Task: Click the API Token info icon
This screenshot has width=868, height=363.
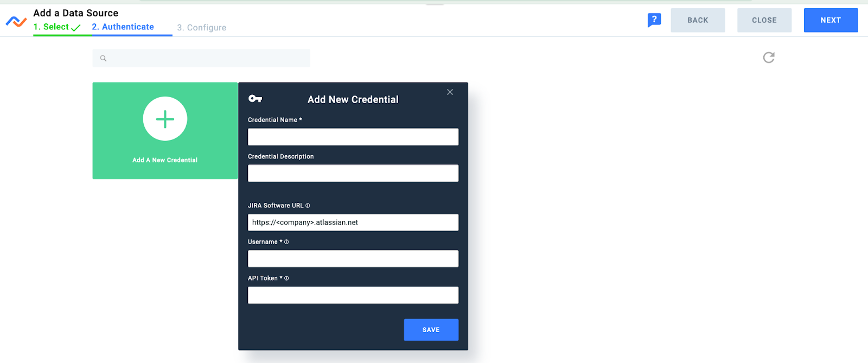Action: [x=286, y=278]
